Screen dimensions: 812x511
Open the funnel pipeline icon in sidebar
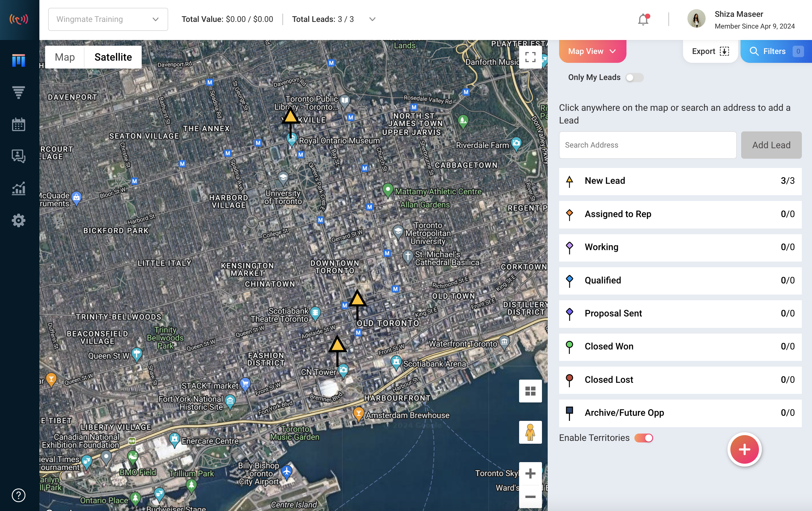pos(18,92)
